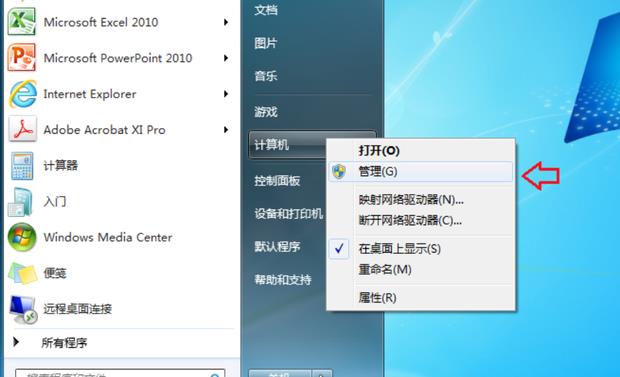This screenshot has width=620, height=377.
Task: Open the Adobe Acrobat XI Pro icon
Action: click(x=23, y=129)
